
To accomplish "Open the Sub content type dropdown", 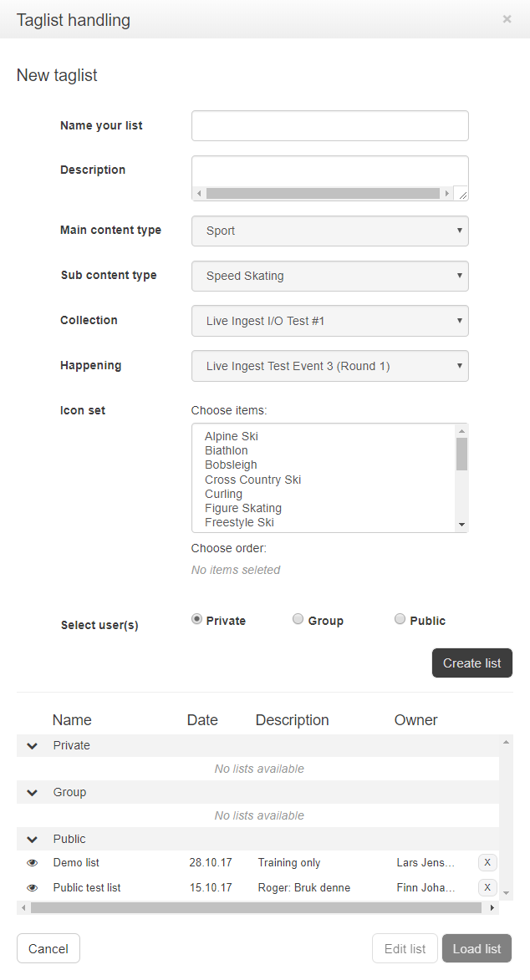I will pyautogui.click(x=330, y=277).
